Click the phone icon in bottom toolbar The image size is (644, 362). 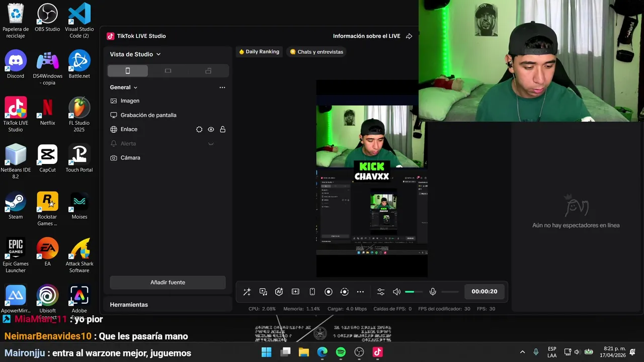(x=312, y=292)
